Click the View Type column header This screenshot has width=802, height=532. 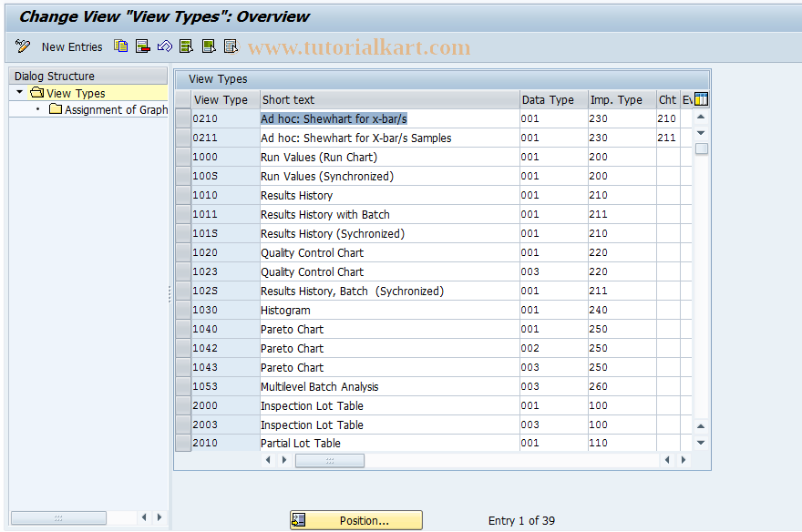225,99
